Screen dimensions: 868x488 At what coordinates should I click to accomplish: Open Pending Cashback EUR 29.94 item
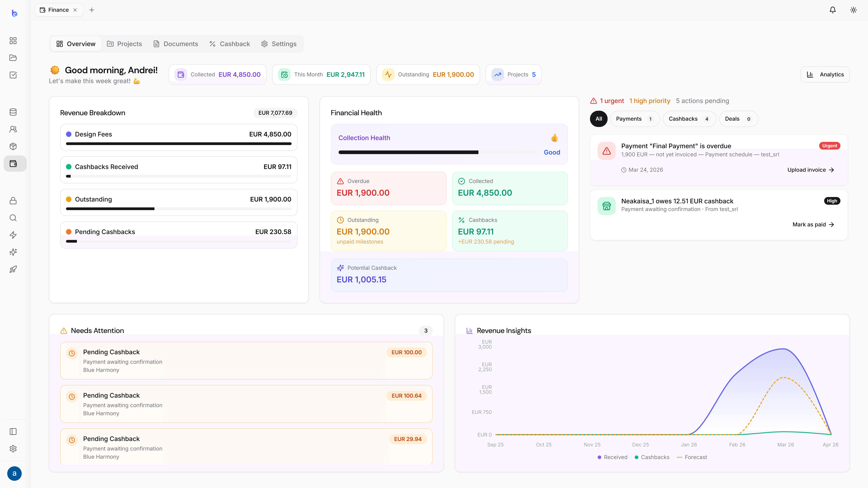coord(246,447)
